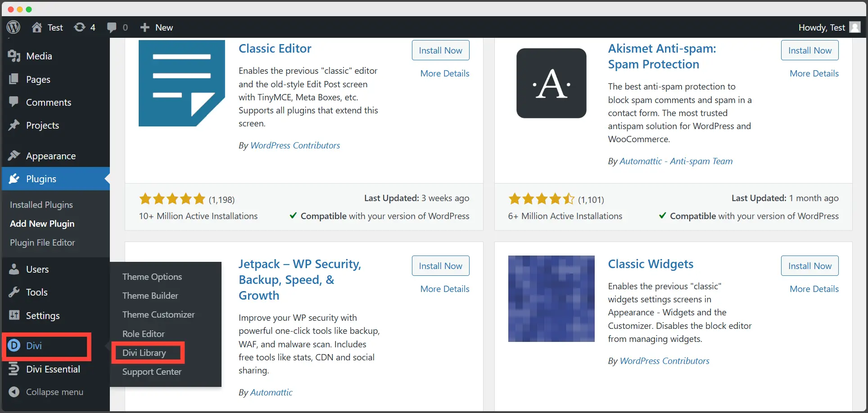Open the comments bubble in the admin bar
868x413 pixels.
[112, 27]
